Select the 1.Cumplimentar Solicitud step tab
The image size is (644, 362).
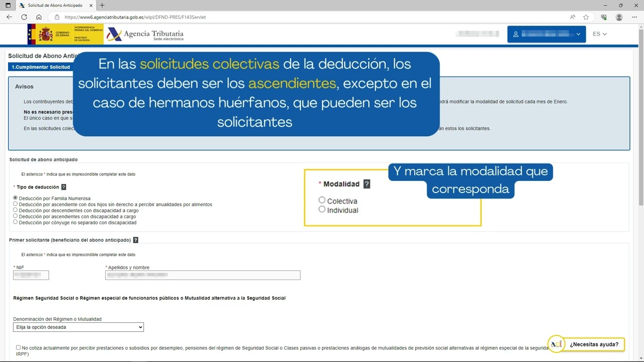coord(41,67)
